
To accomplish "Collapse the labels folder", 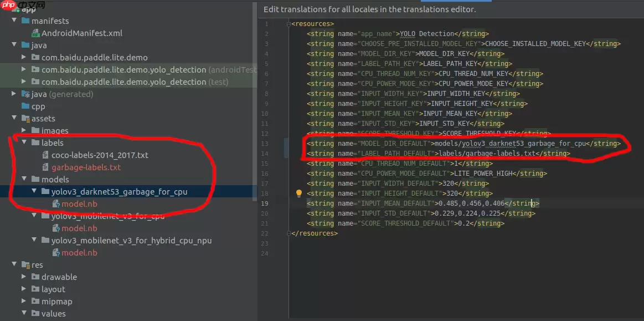I will tap(24, 142).
